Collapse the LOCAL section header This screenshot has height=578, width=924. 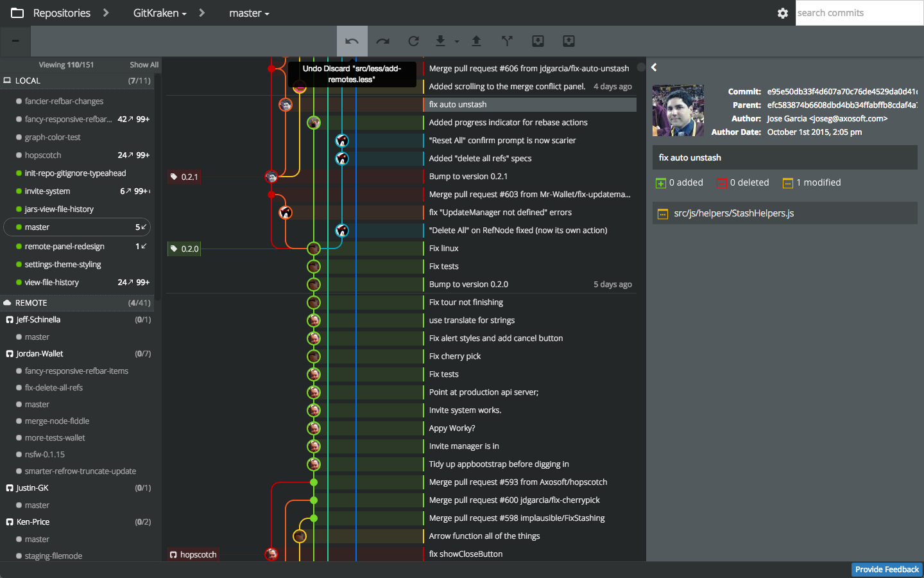pos(77,81)
